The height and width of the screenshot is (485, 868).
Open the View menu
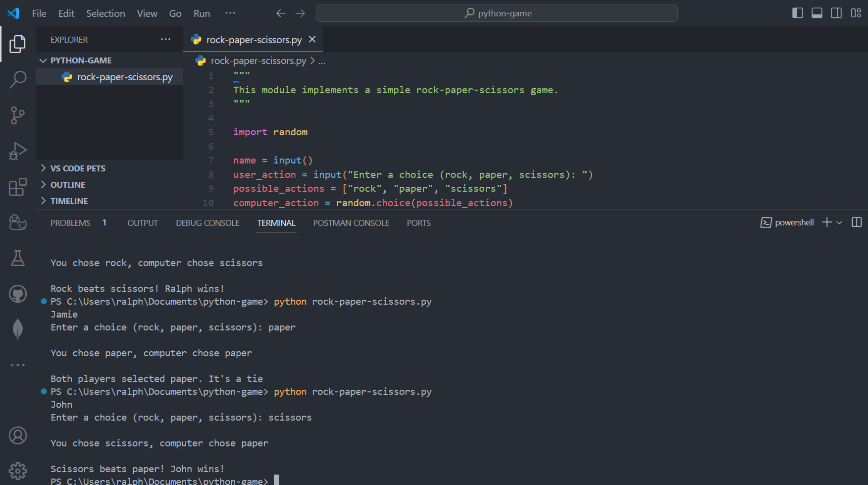tap(147, 13)
